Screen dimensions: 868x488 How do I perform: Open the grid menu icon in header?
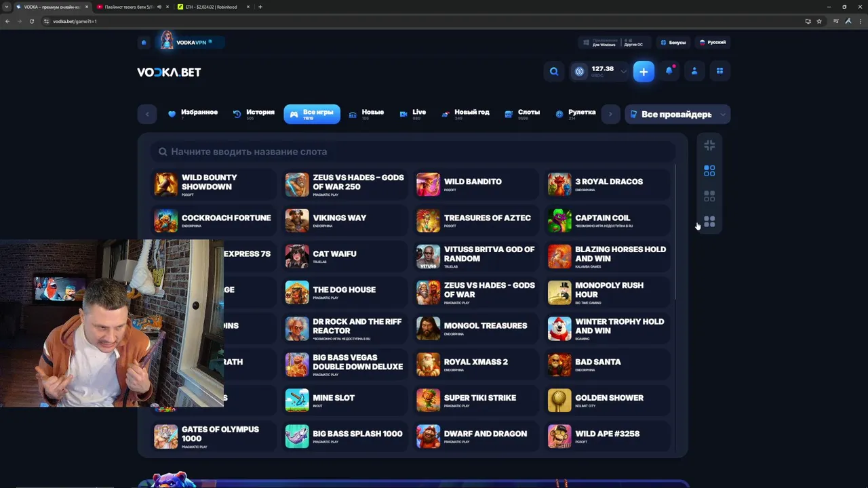[x=719, y=71]
